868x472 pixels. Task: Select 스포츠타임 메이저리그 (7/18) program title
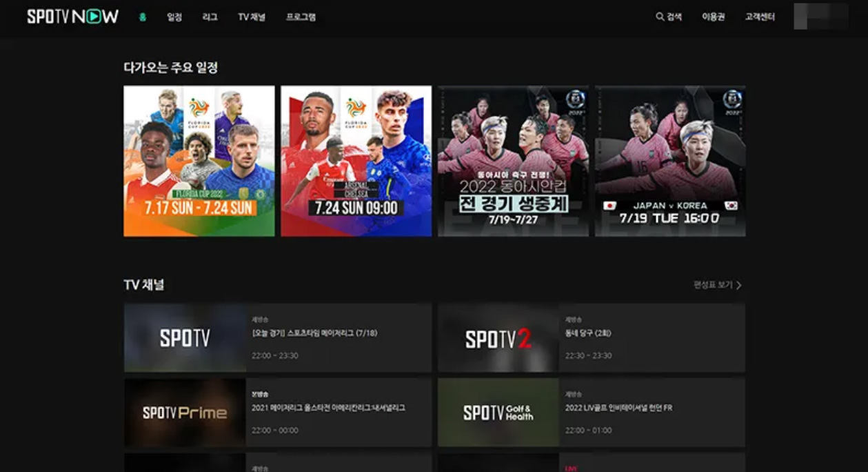[315, 333]
